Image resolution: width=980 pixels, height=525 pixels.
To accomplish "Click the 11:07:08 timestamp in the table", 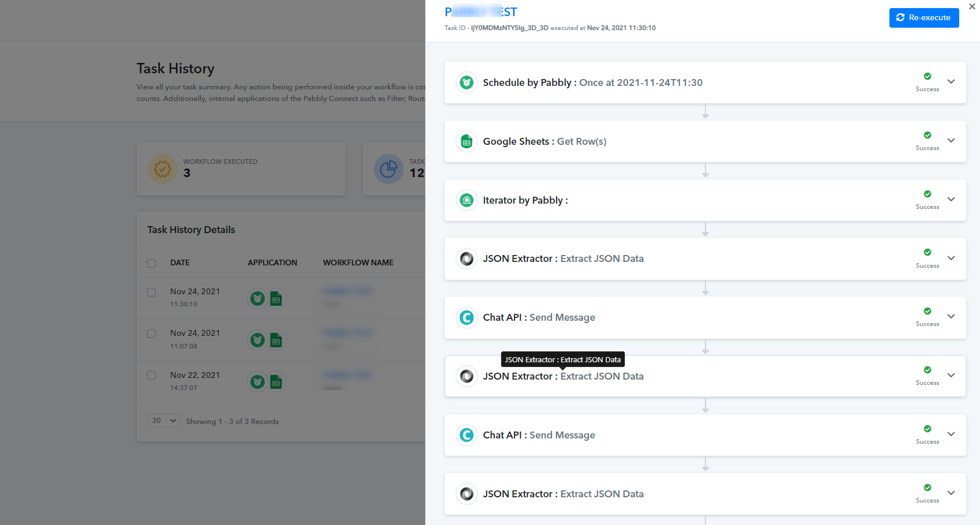I will 183,346.
